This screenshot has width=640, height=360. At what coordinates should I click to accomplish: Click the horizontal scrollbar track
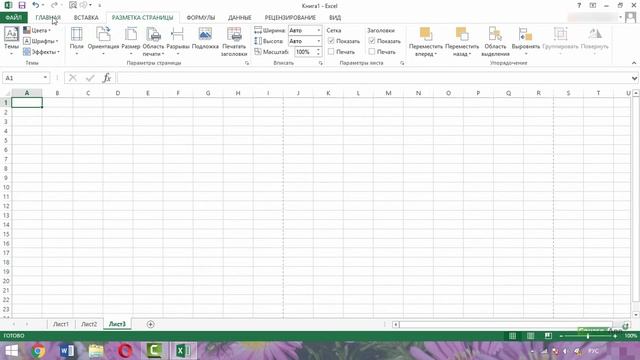point(506,324)
